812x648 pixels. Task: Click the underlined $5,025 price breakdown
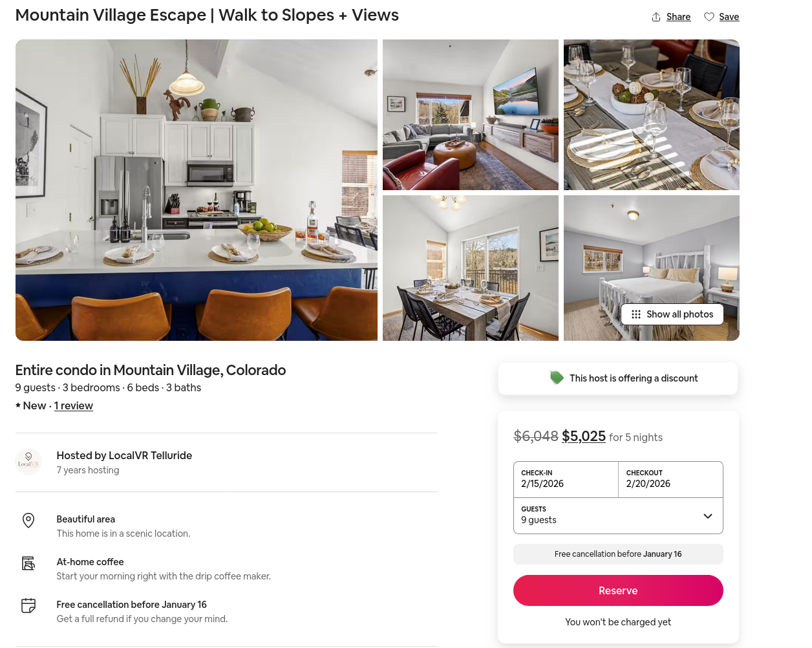coord(584,437)
